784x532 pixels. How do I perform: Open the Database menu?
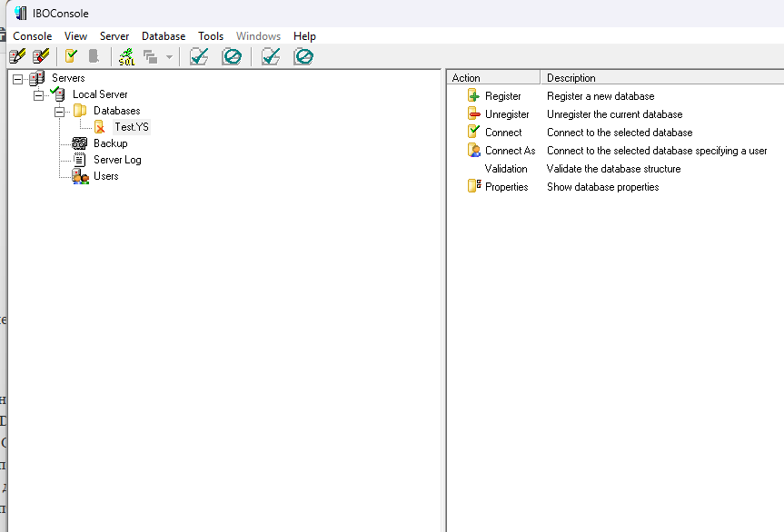coord(164,36)
